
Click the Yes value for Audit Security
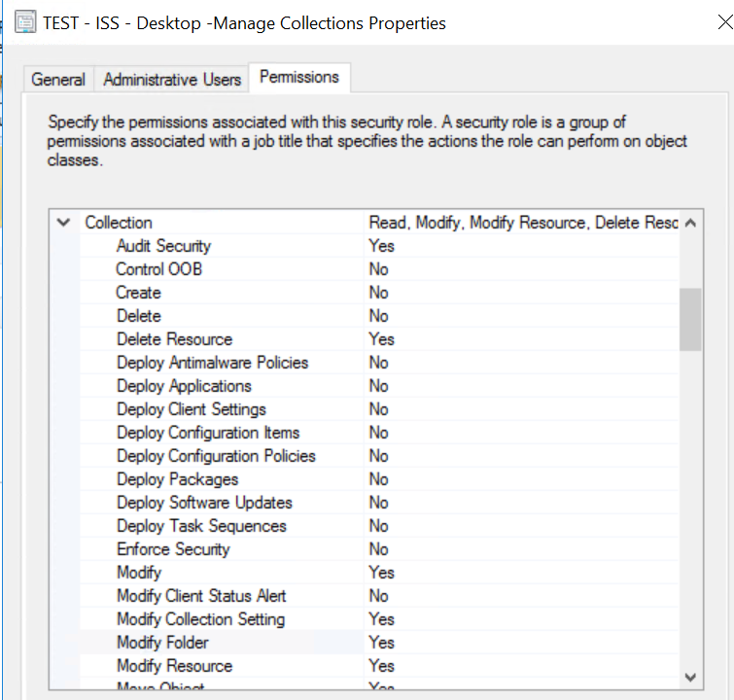[x=381, y=246]
